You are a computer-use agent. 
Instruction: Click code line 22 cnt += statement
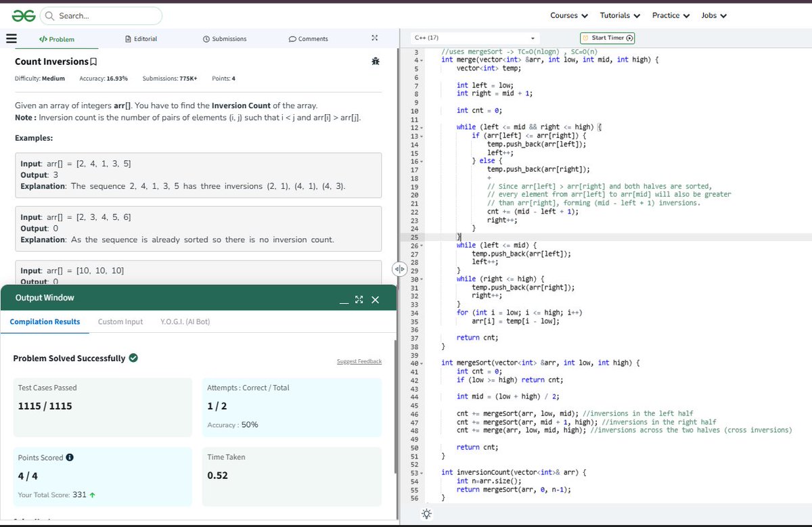pyautogui.click(x=533, y=212)
